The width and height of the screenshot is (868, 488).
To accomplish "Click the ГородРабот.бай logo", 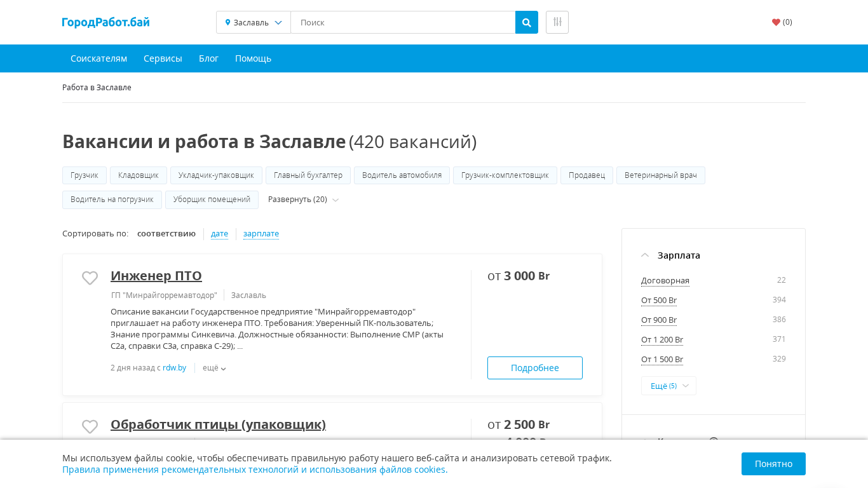I will point(106,22).
